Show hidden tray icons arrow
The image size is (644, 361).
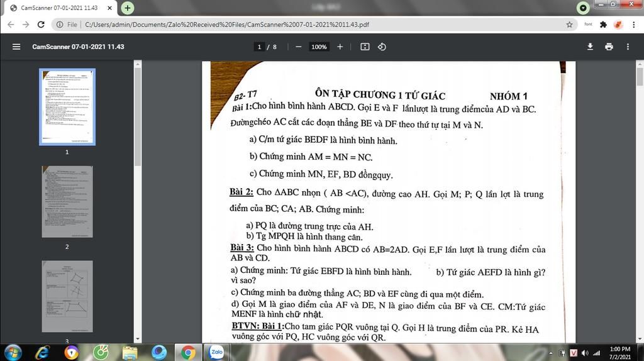[551, 353]
